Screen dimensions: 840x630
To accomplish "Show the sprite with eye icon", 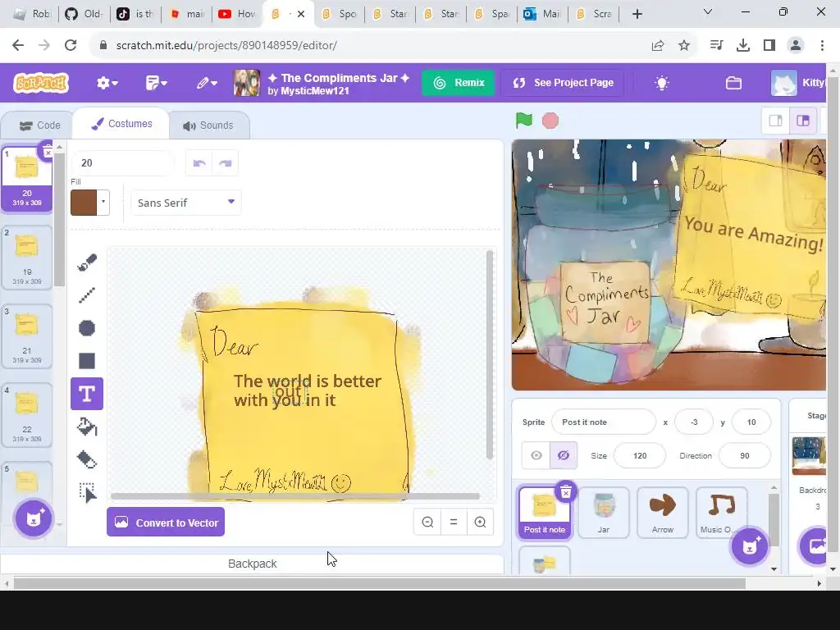I will tap(536, 455).
